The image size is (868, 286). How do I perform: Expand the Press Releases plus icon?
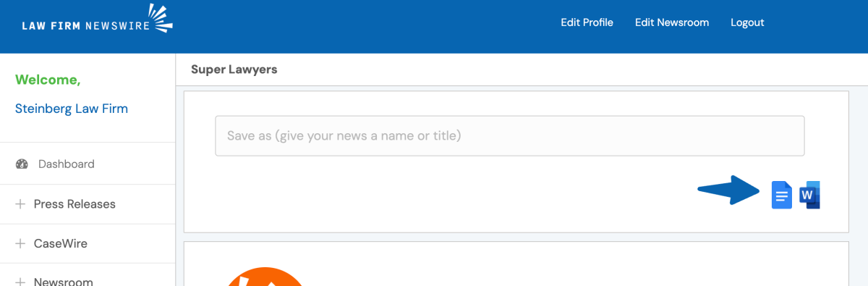coord(20,204)
